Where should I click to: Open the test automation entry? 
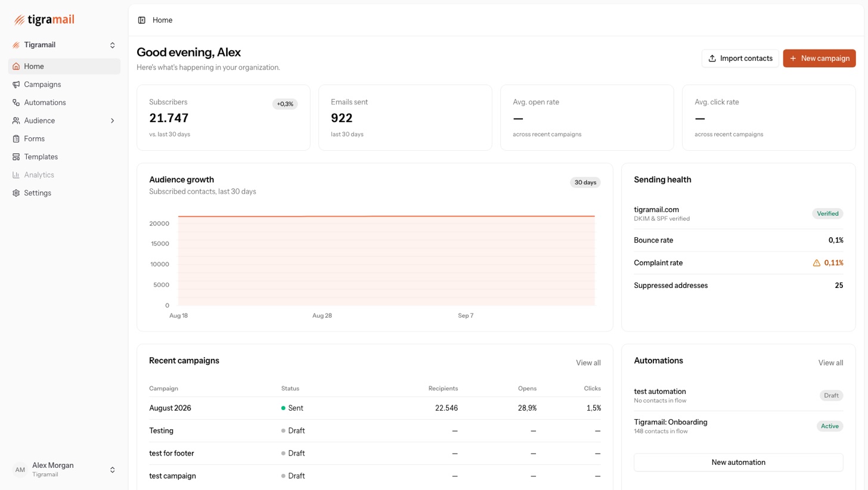pos(738,396)
